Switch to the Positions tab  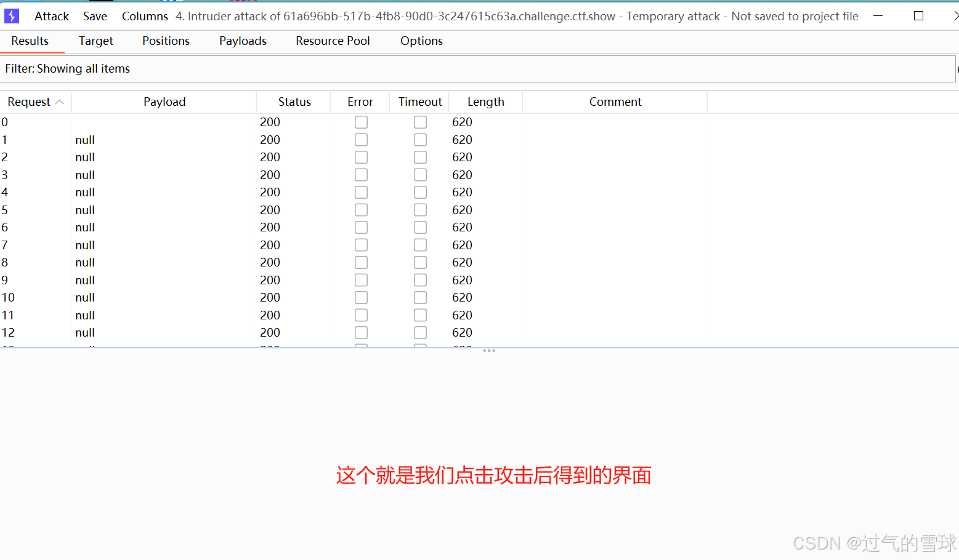click(x=165, y=41)
